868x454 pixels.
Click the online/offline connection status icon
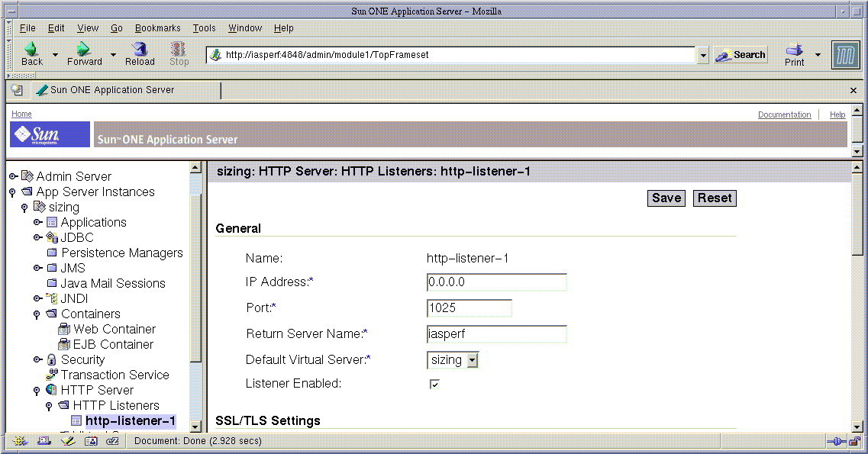[x=837, y=441]
